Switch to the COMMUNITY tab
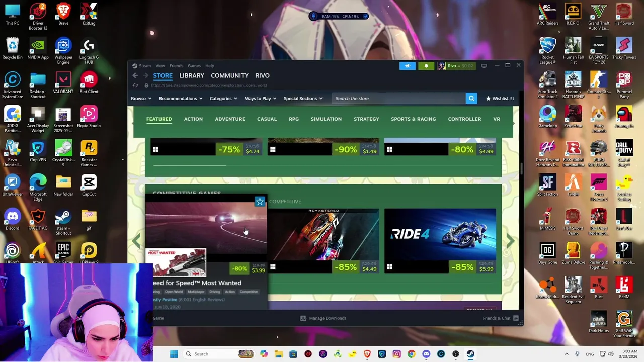 pos(229,75)
